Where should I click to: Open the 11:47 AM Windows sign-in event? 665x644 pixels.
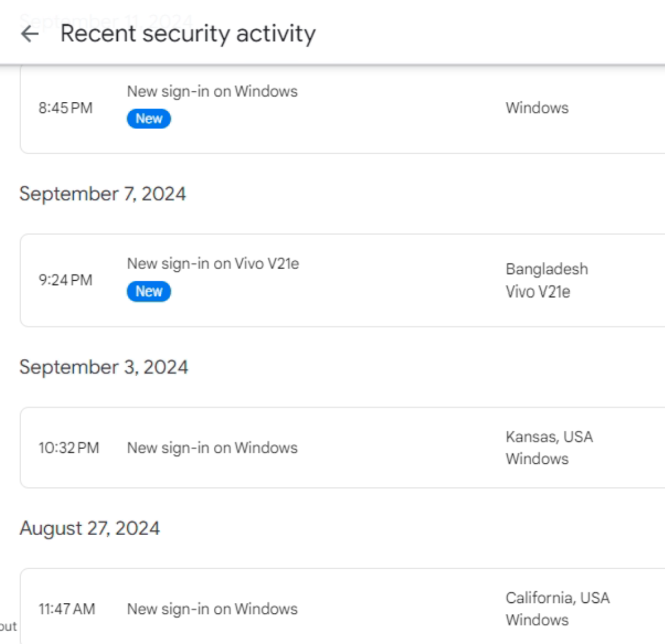(x=212, y=609)
